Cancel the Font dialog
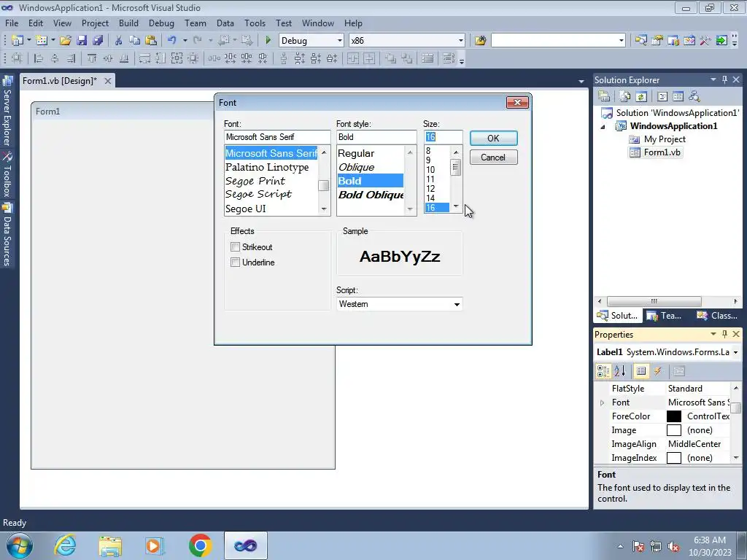This screenshot has width=747, height=560. tap(493, 157)
